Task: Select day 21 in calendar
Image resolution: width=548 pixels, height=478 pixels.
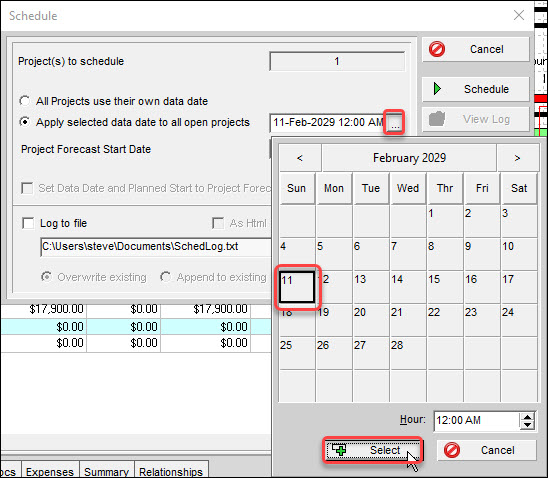Action: pos(408,320)
